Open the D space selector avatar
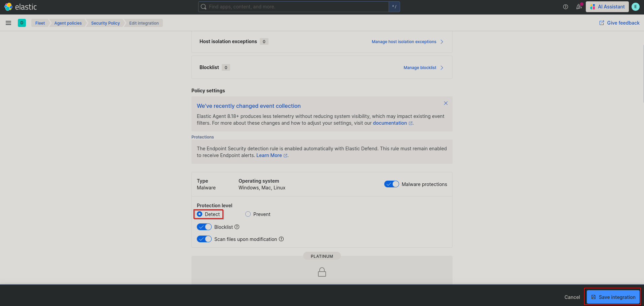644x306 pixels. tap(22, 23)
